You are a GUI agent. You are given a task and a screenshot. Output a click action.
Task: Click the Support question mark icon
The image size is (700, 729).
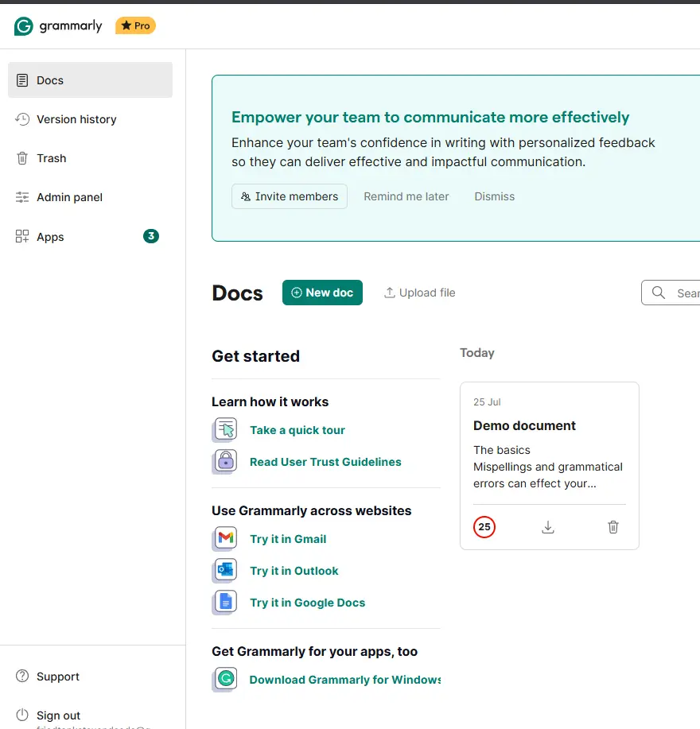[x=21, y=676]
